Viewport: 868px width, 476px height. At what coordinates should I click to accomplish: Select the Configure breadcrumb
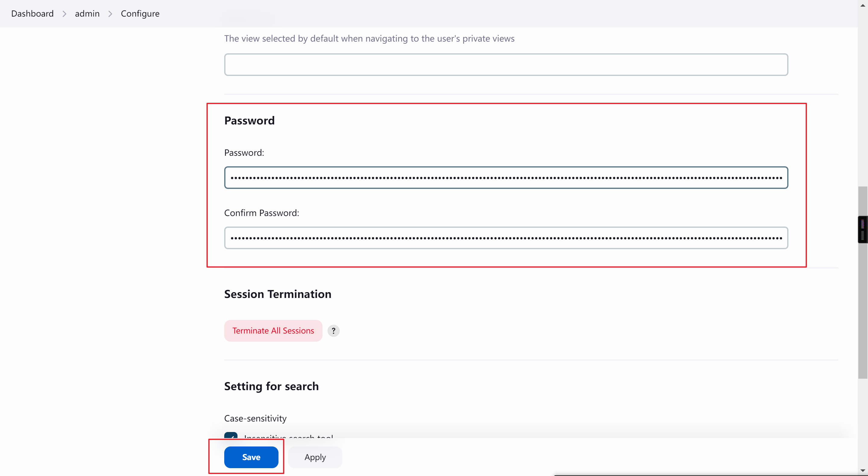[x=140, y=14]
